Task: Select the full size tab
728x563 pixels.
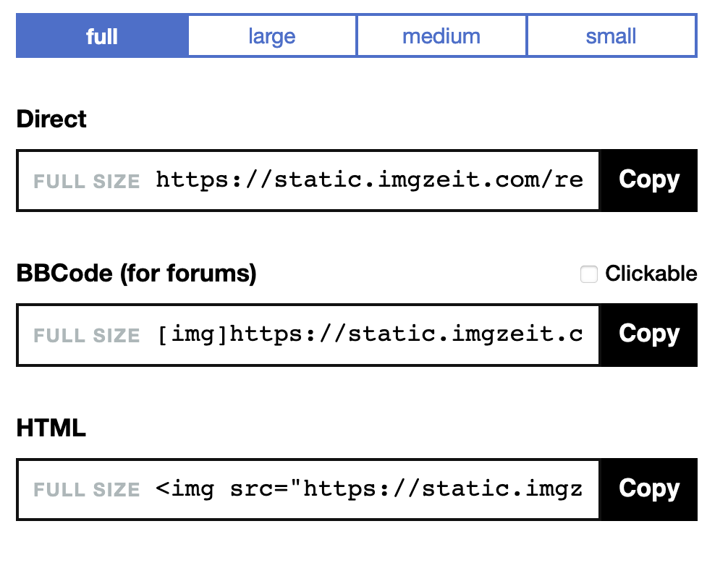Action: pos(102,35)
